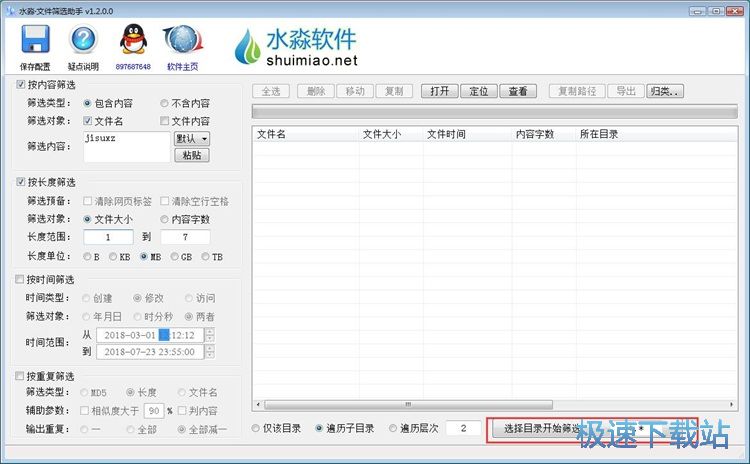Image resolution: width=750 pixels, height=464 pixels.
Task: Select the 内容字数 radio button
Action: click(164, 219)
